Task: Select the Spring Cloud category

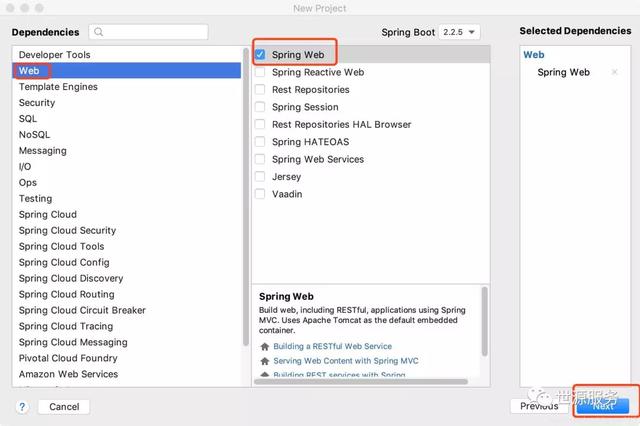Action: coord(127,214)
